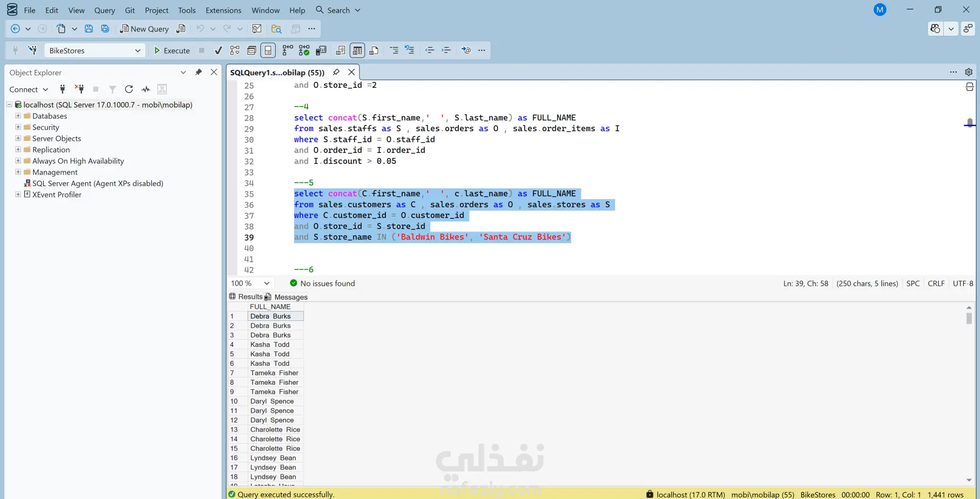Screen dimensions: 980x499
Task: Expand the Databases folder
Action: [x=18, y=116]
